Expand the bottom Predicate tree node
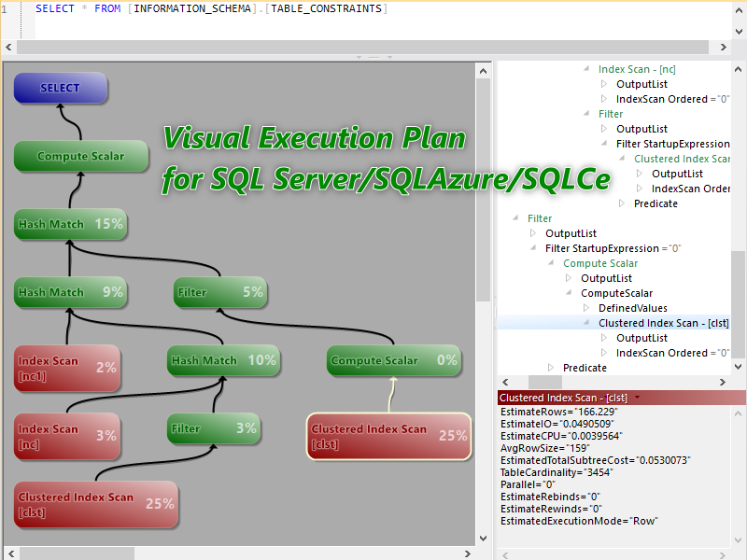The height and width of the screenshot is (560, 747). tap(551, 368)
